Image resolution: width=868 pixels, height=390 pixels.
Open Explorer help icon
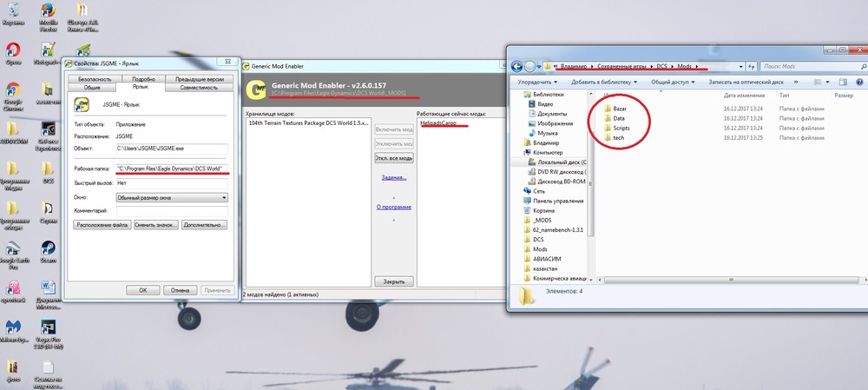[859, 82]
